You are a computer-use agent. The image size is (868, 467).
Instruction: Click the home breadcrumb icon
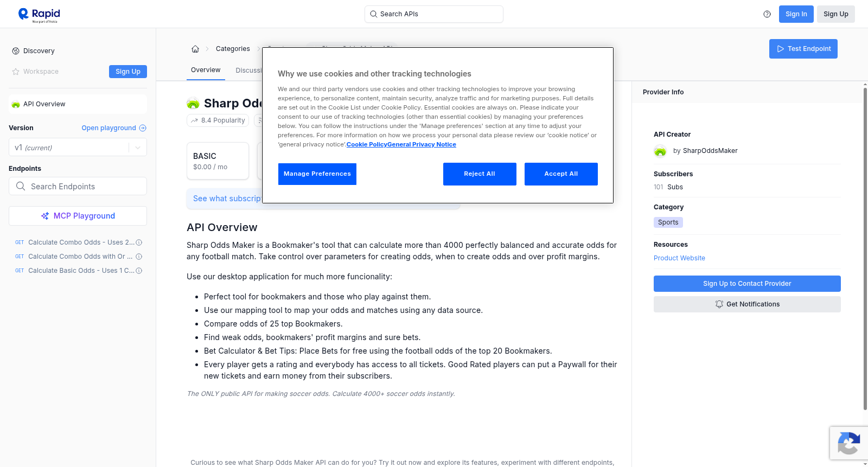coord(195,49)
